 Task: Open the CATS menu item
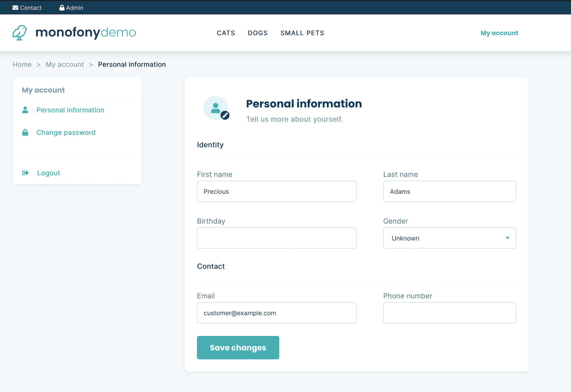226,33
